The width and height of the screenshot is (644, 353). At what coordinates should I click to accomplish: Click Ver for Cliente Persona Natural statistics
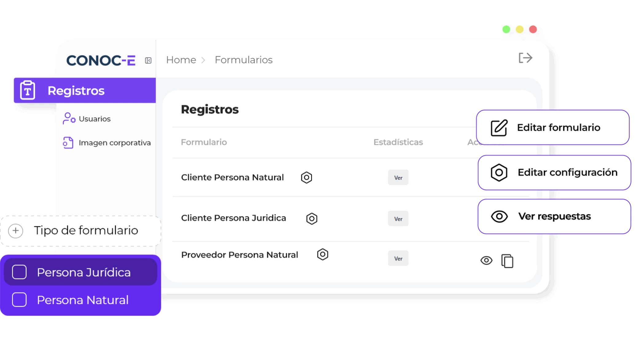pos(398,177)
